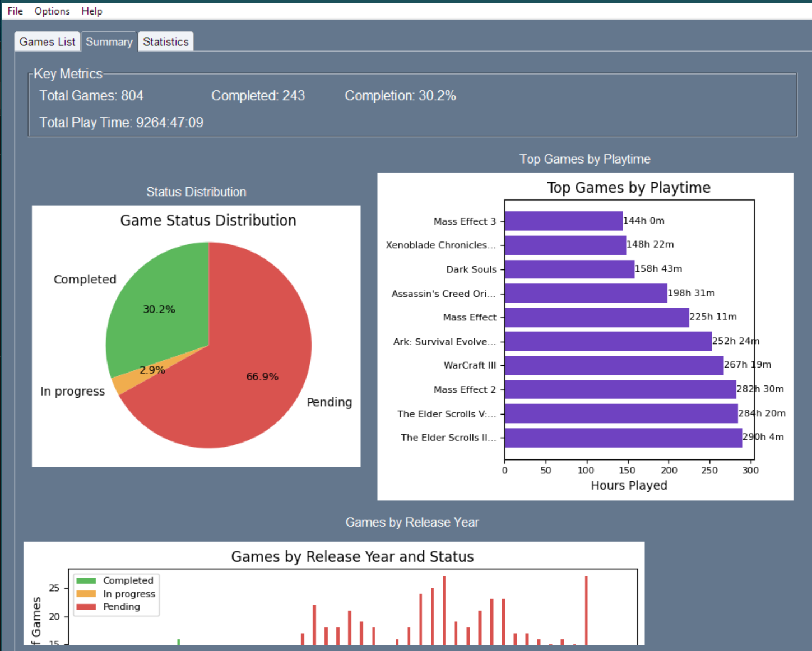Click the Mass Effect 3 bar
Viewport: 812px width, 651px height.
[x=564, y=221]
